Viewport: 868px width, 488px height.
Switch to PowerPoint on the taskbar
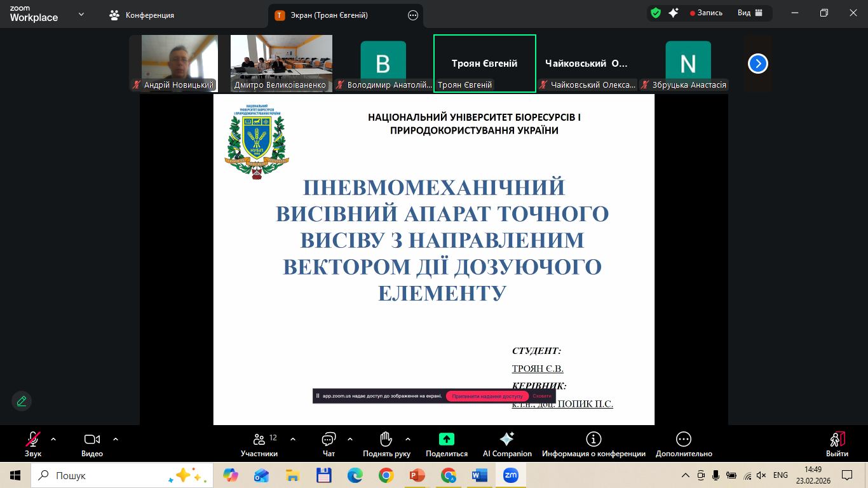point(417,475)
